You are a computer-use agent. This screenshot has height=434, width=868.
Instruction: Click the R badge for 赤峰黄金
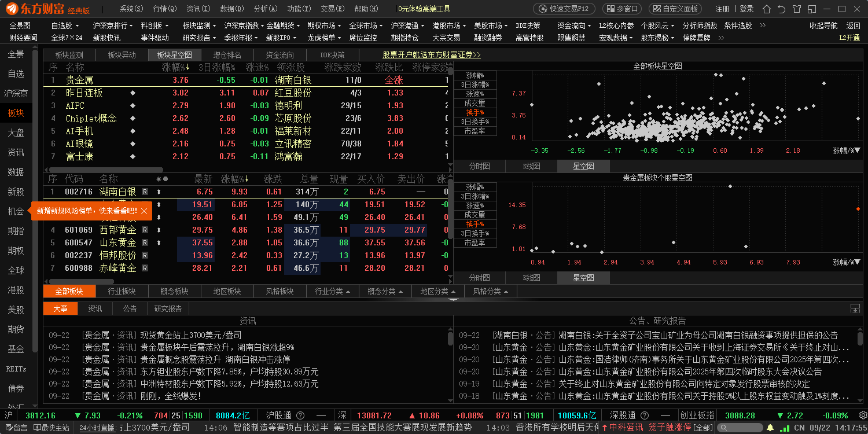coord(145,269)
